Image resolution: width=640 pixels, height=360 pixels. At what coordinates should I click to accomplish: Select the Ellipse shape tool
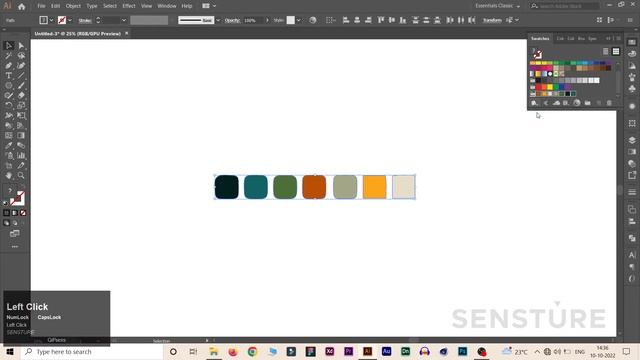[9, 86]
